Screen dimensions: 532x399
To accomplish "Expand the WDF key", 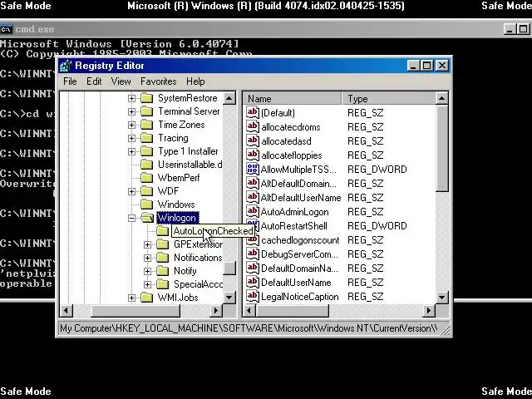I will [131, 191].
